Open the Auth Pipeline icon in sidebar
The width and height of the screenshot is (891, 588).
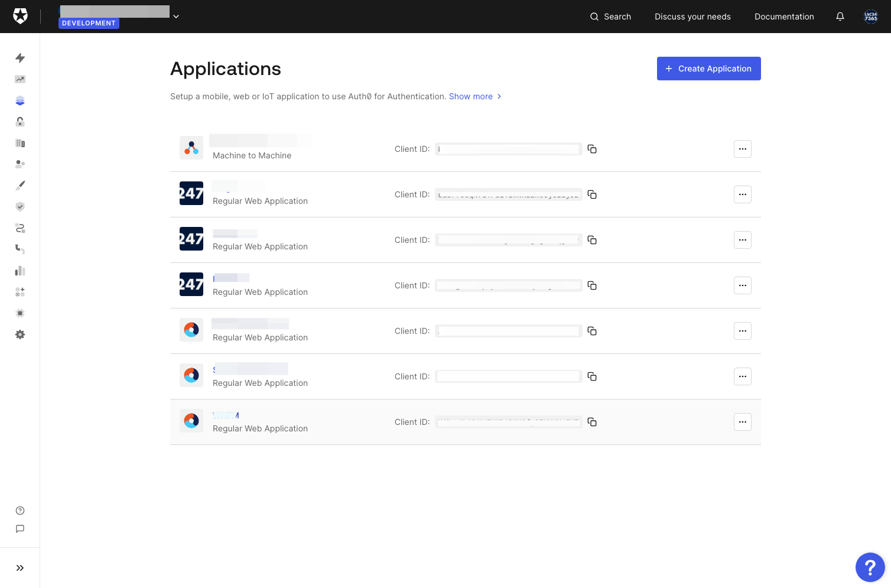pyautogui.click(x=20, y=249)
